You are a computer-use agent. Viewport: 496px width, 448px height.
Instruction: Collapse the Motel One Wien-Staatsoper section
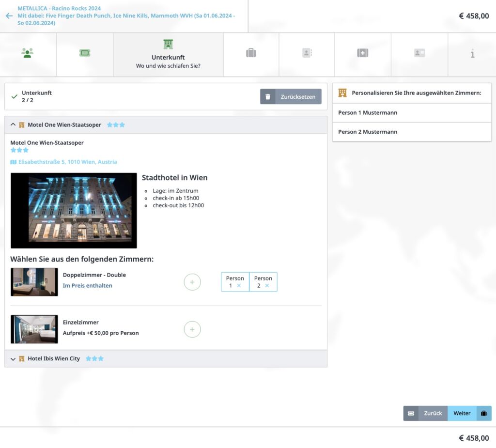coord(13,125)
